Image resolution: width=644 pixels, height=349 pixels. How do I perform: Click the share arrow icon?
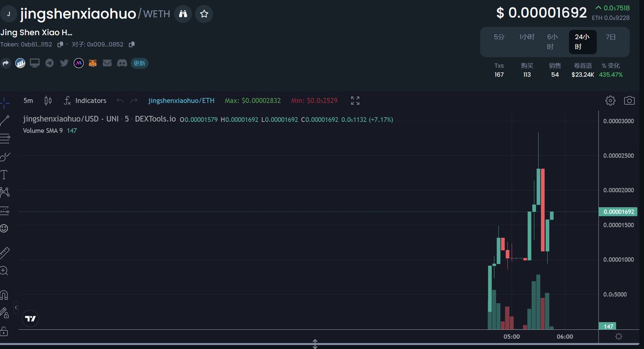click(6, 63)
